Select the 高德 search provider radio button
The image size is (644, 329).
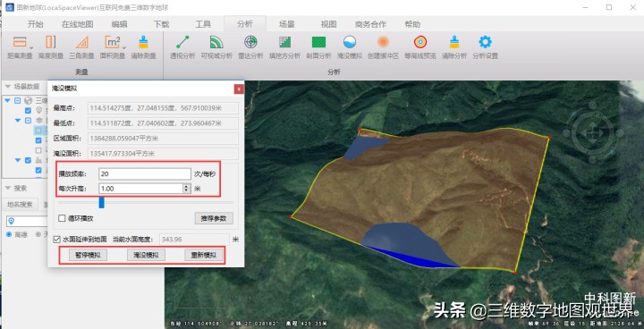9,234
